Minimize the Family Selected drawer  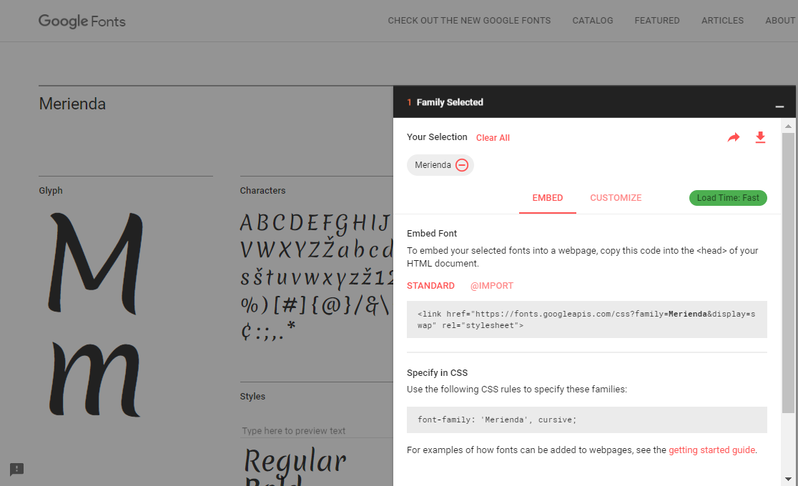pyautogui.click(x=779, y=106)
